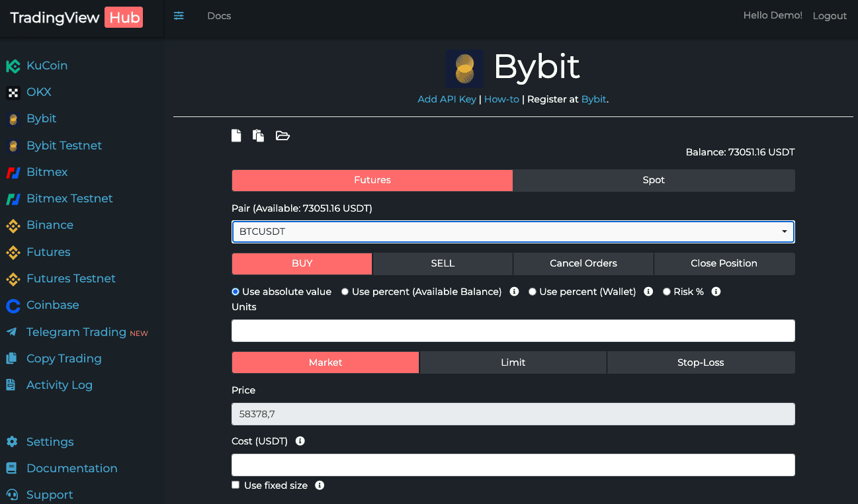Open the How-to link
The image size is (858, 504).
point(501,99)
